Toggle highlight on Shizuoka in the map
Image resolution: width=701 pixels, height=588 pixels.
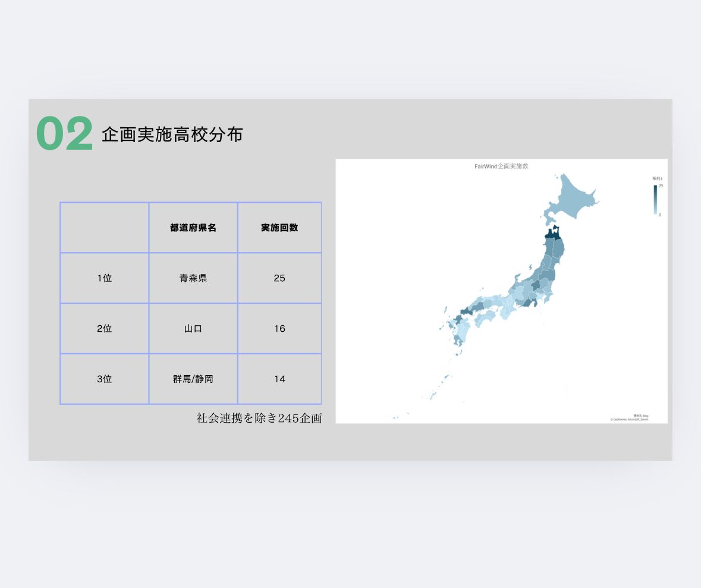coord(528,304)
